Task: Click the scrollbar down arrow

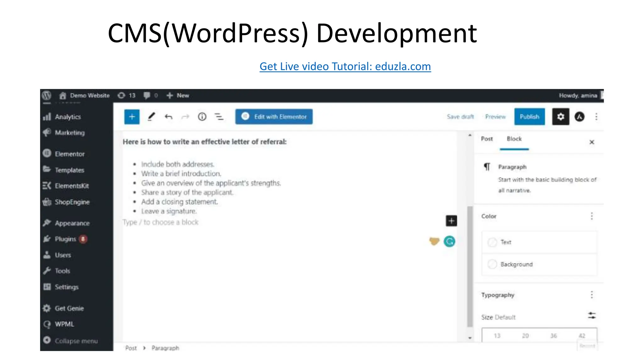Action: click(470, 338)
